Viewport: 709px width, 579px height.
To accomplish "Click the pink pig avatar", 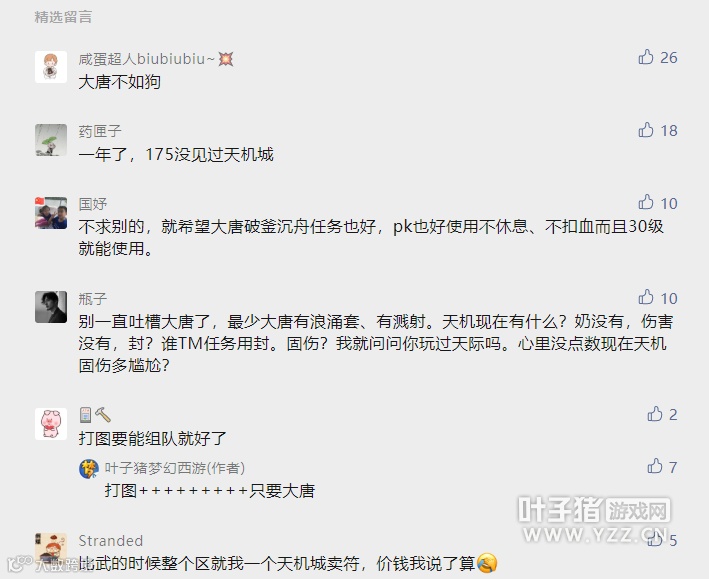I will [51, 424].
